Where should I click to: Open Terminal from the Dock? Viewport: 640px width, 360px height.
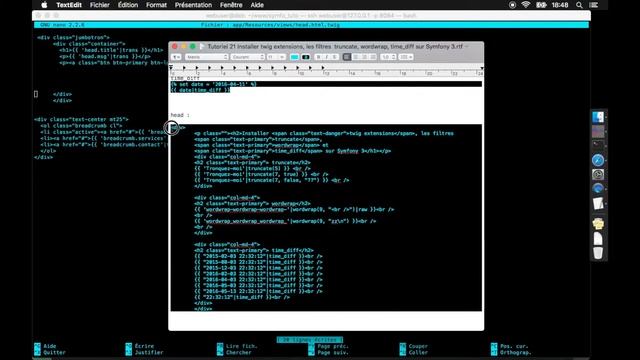tap(598, 145)
